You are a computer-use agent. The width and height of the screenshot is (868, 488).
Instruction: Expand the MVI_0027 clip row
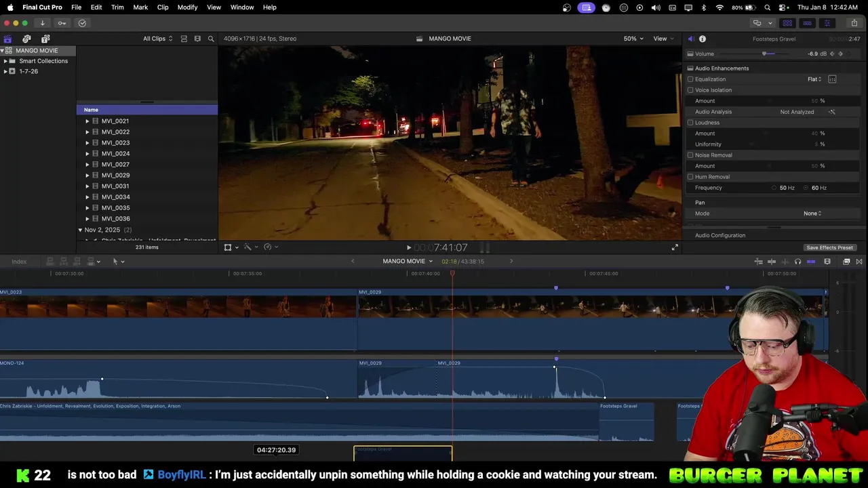[87, 165]
